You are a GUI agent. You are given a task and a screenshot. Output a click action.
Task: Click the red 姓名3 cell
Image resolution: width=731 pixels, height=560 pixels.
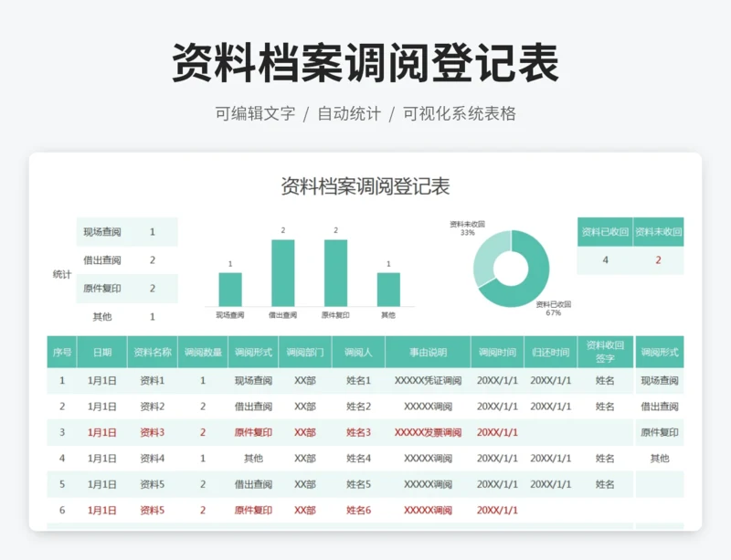click(x=358, y=432)
